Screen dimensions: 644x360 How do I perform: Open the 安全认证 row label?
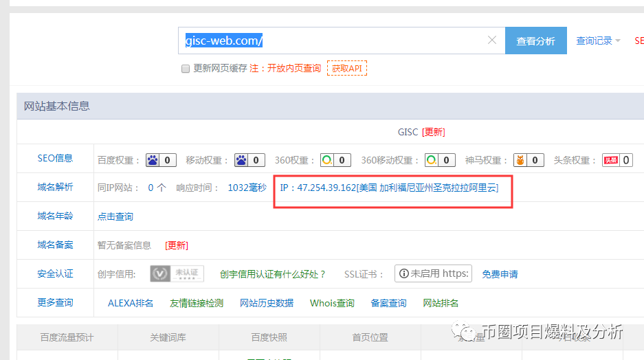pos(55,274)
